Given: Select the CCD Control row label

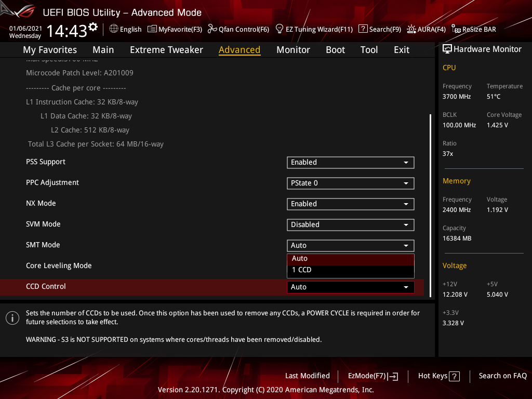Looking at the screenshot, I should click(46, 286).
